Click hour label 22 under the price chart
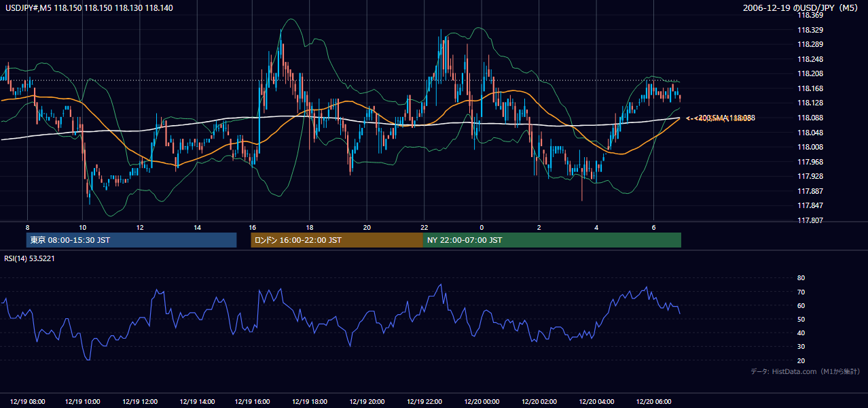The image size is (868, 408). coord(424,227)
